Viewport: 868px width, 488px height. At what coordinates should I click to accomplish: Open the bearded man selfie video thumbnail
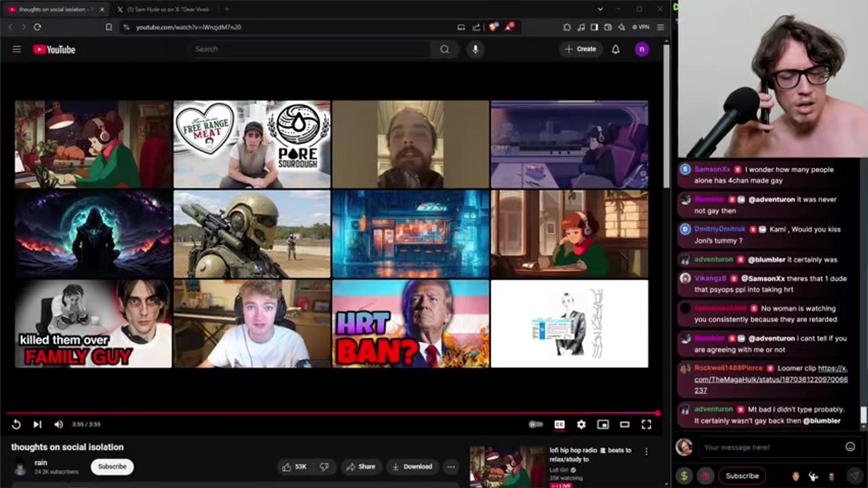point(411,144)
